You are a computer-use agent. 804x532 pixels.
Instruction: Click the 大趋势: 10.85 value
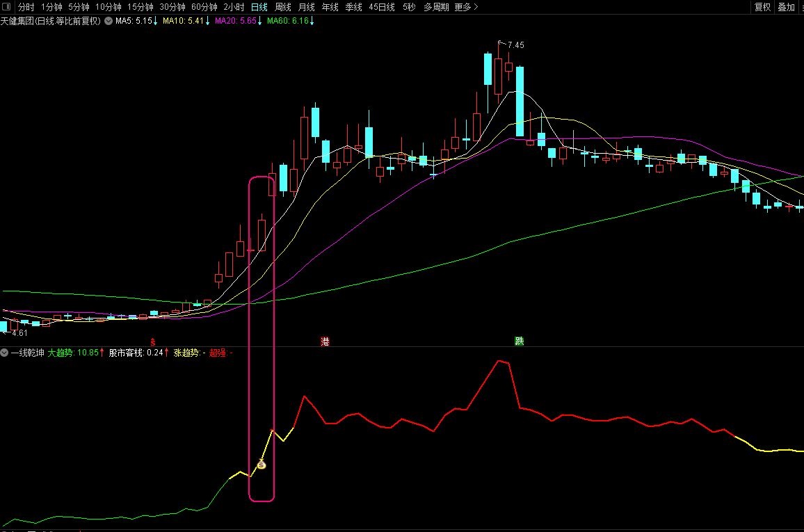(75, 353)
